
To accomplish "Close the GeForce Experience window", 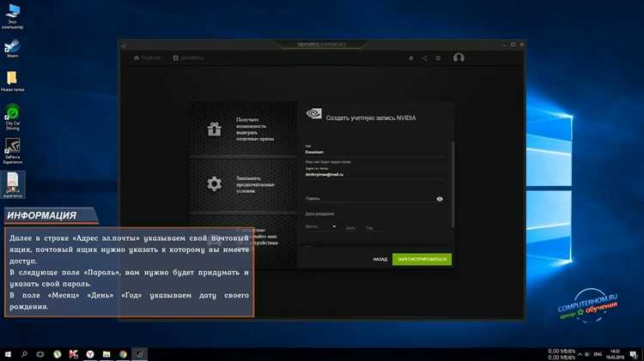I will click(x=521, y=45).
